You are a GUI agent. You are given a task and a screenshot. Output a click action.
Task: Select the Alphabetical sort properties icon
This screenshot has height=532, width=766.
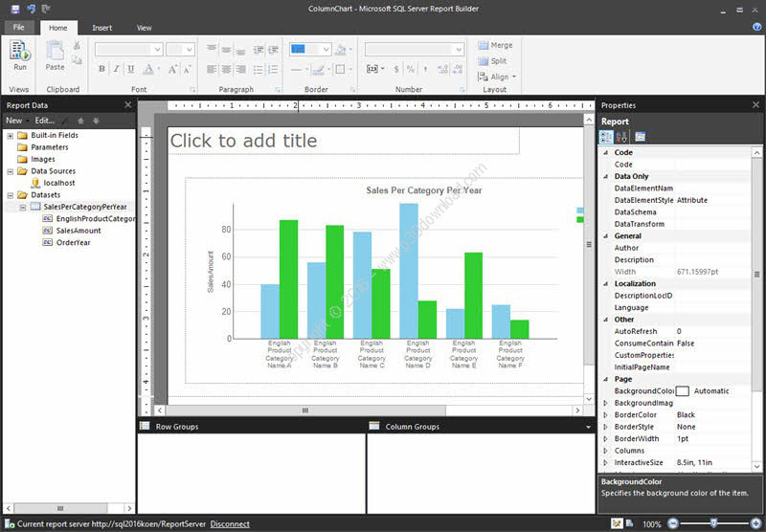621,137
